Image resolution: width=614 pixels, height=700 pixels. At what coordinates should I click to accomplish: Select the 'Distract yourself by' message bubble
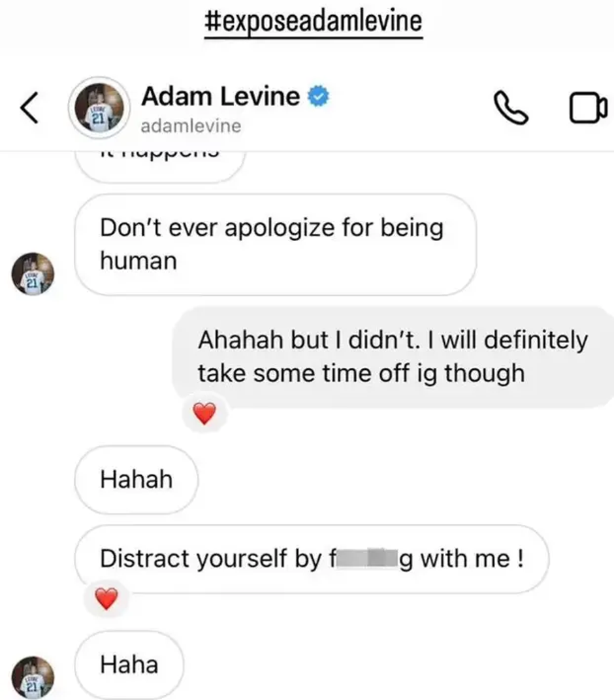pyautogui.click(x=312, y=559)
